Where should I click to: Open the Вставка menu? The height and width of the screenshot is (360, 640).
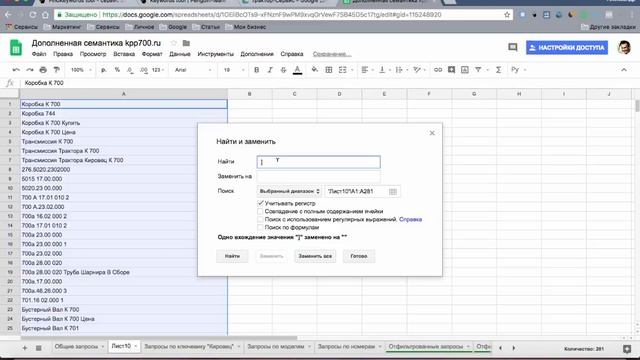124,54
